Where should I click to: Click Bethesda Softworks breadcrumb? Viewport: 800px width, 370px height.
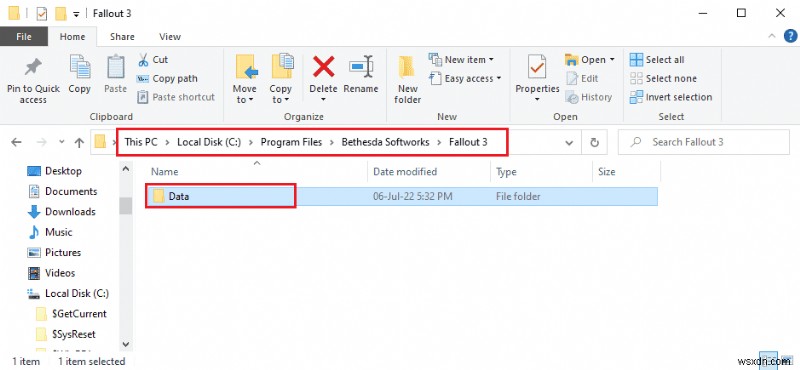pyautogui.click(x=385, y=142)
